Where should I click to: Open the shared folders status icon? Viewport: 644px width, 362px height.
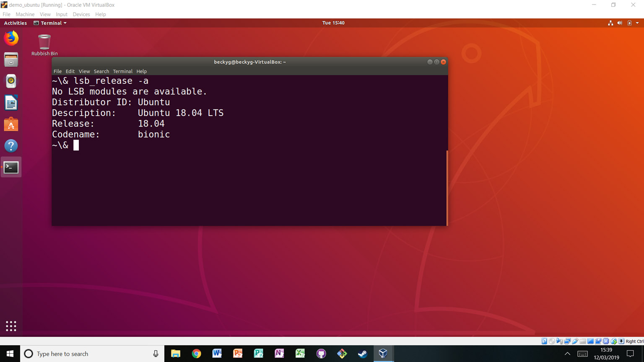point(583,341)
